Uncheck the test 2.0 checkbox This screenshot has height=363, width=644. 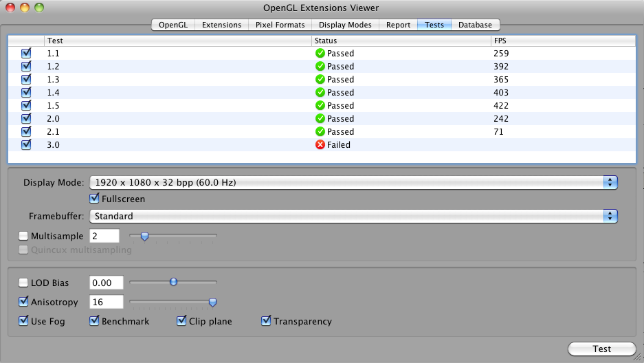coord(26,119)
